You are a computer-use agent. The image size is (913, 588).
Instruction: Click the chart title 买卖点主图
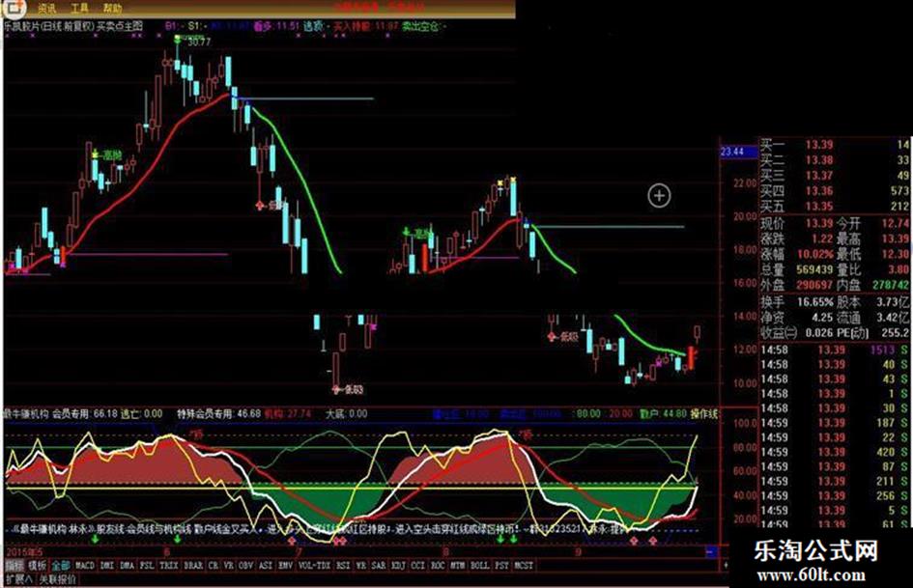tap(120, 26)
